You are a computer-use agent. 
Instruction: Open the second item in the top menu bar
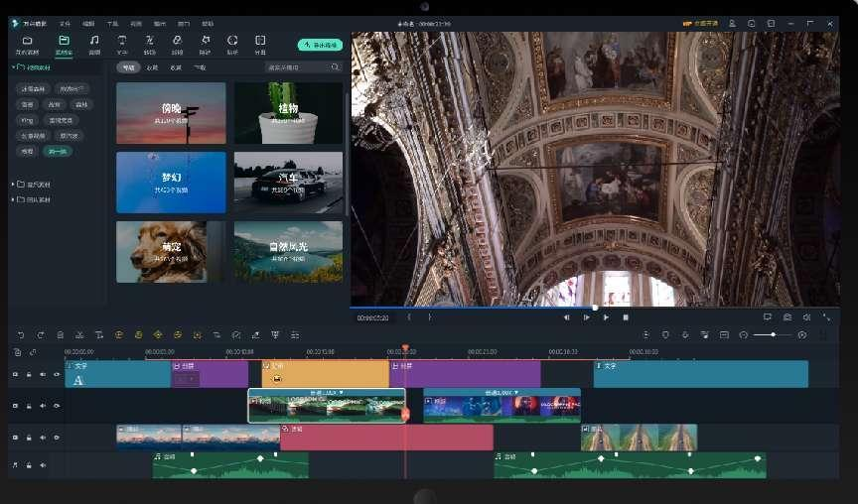click(65, 23)
